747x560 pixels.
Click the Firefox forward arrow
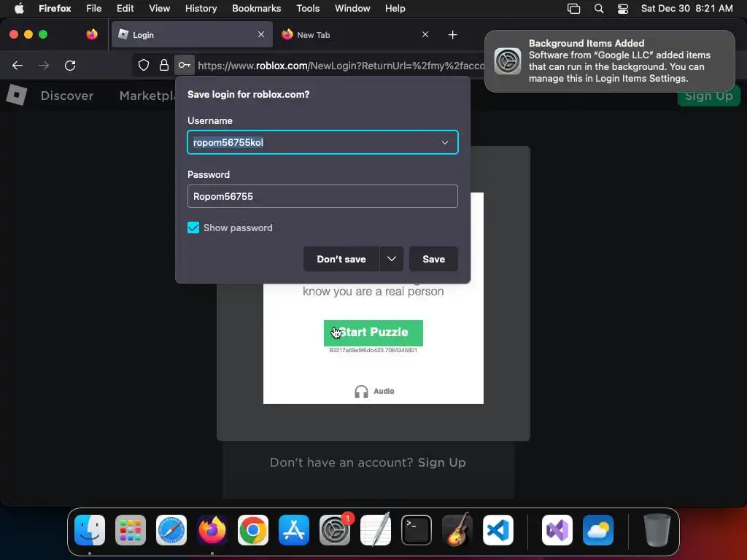point(44,65)
